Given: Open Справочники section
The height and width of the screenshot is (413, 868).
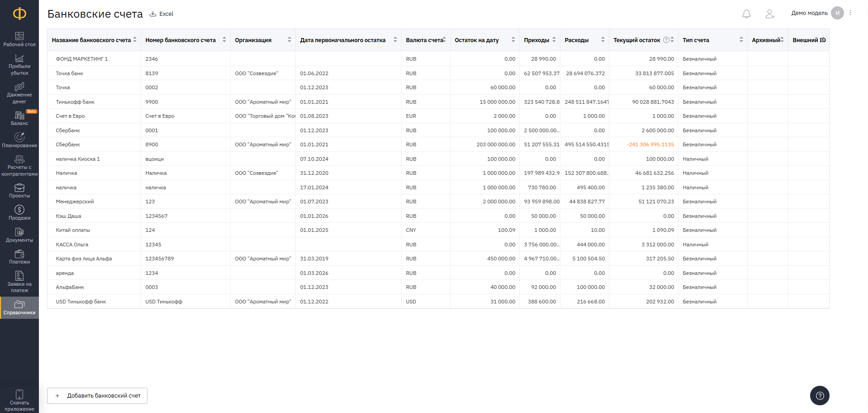Looking at the screenshot, I should [x=19, y=308].
